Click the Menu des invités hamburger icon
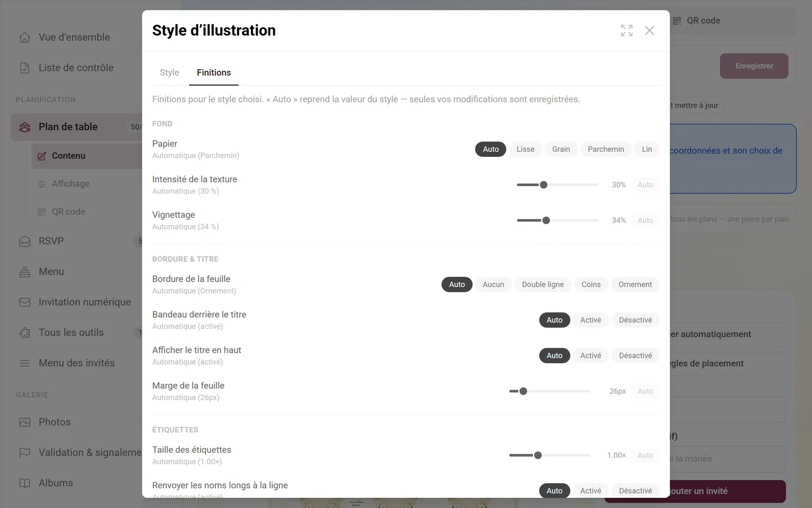Image resolution: width=812 pixels, height=508 pixels. point(25,364)
